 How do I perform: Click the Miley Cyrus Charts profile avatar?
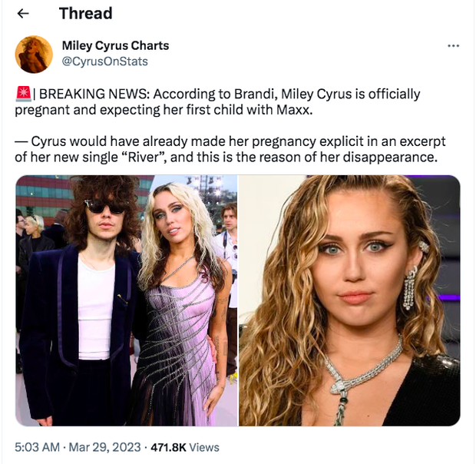click(x=34, y=54)
